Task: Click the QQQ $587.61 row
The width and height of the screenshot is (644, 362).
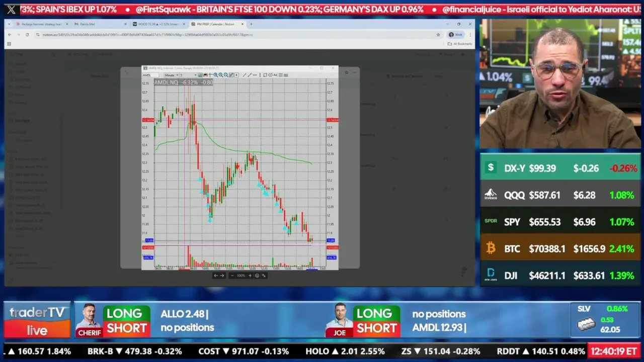Action: (x=560, y=195)
